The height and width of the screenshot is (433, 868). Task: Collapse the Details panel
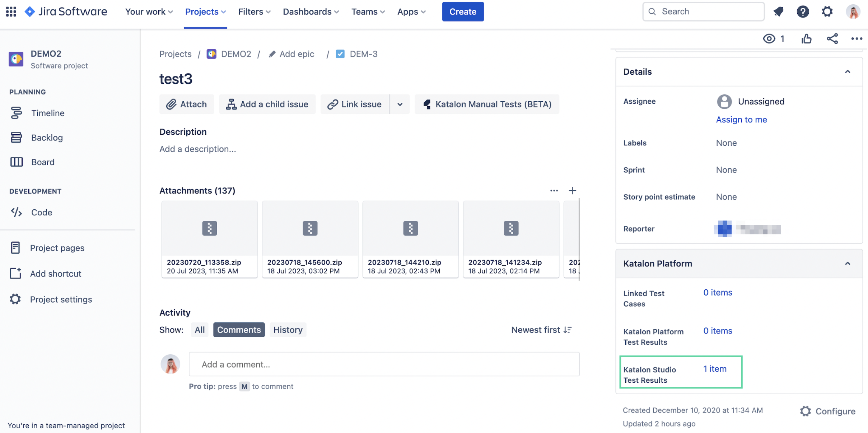point(848,72)
